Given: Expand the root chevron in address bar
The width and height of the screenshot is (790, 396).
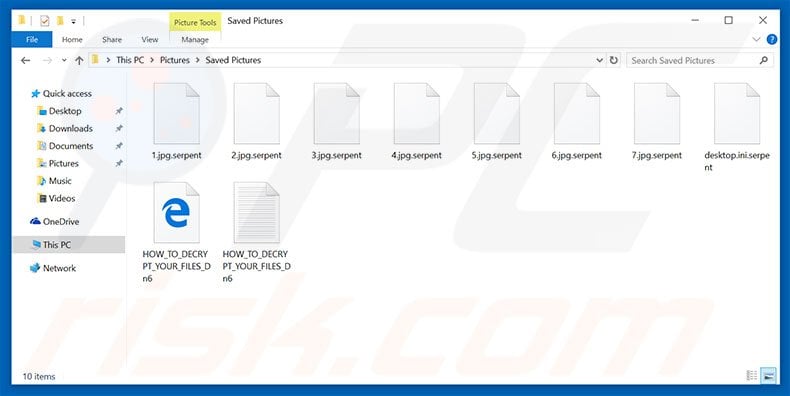Looking at the screenshot, I should (x=108, y=60).
